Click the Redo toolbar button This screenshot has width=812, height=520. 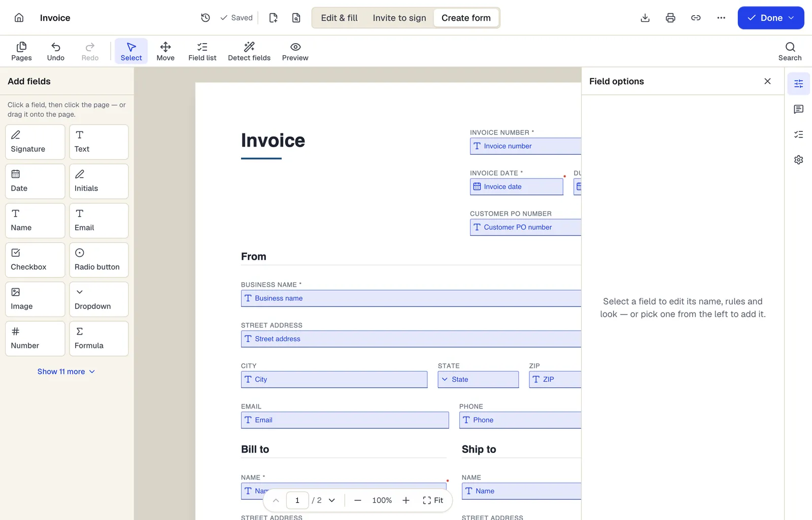click(90, 51)
